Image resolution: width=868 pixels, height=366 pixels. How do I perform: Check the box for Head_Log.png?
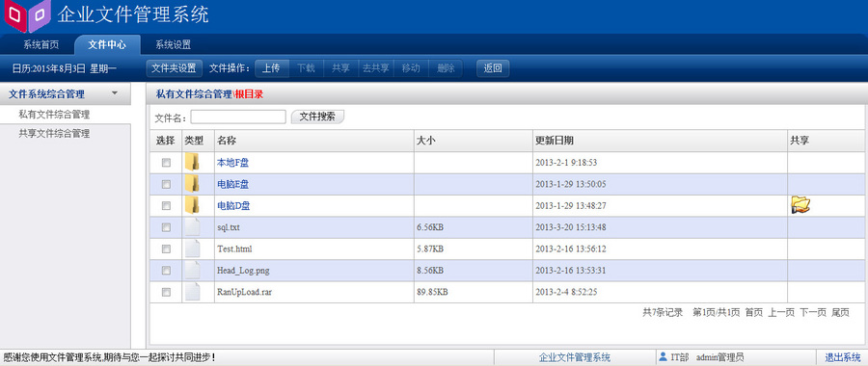tap(166, 271)
